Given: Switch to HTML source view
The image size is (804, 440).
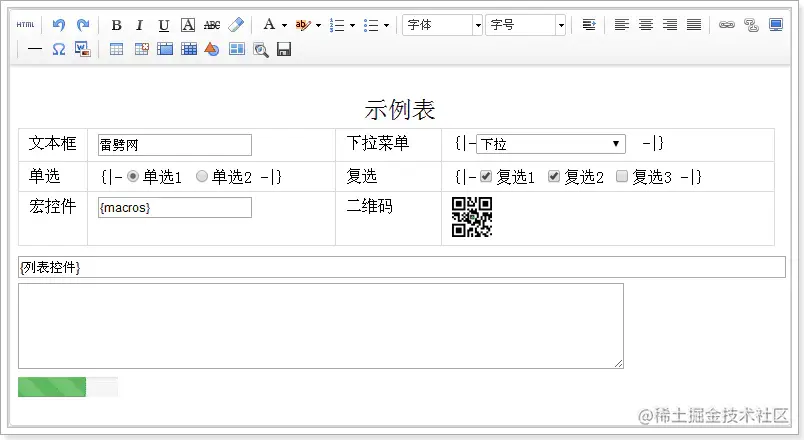Looking at the screenshot, I should [x=25, y=25].
